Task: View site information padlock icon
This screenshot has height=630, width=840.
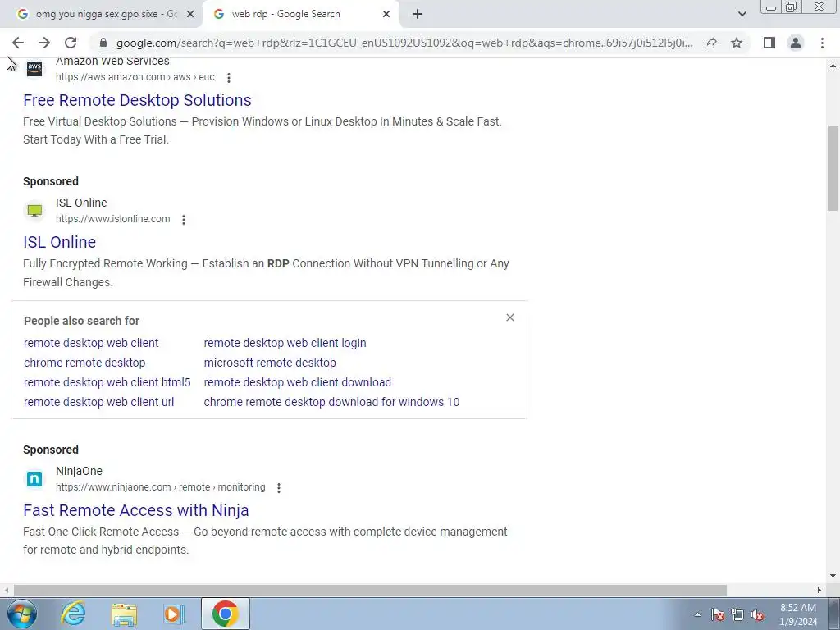Action: point(103,43)
